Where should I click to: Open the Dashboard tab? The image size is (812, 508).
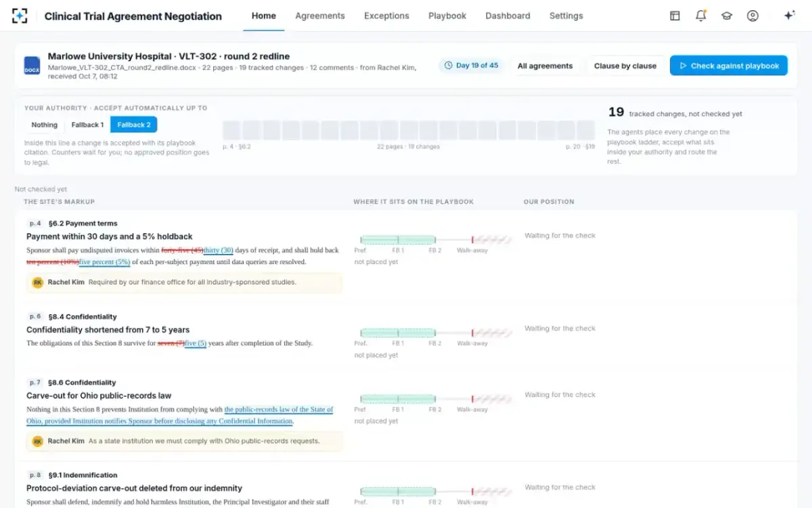pyautogui.click(x=507, y=16)
